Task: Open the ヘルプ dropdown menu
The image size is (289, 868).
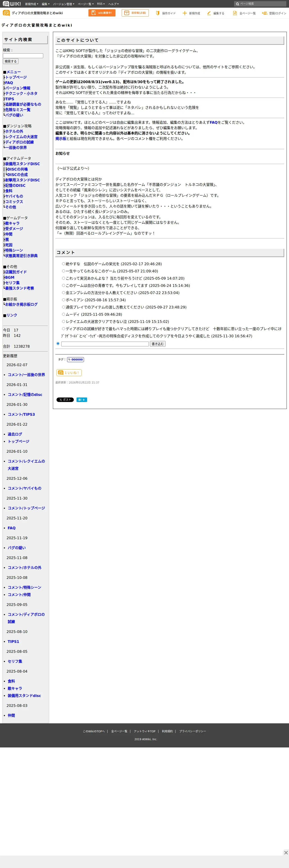Action: 113,4
